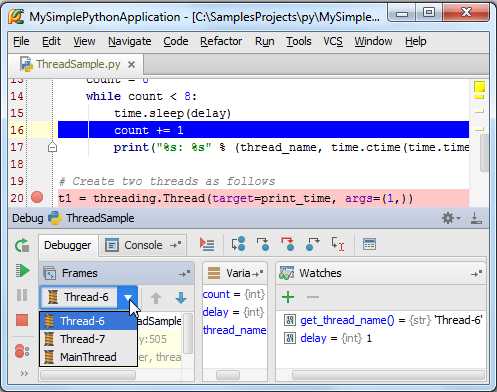Open the File menu
The height and width of the screenshot is (392, 497).
click(21, 41)
